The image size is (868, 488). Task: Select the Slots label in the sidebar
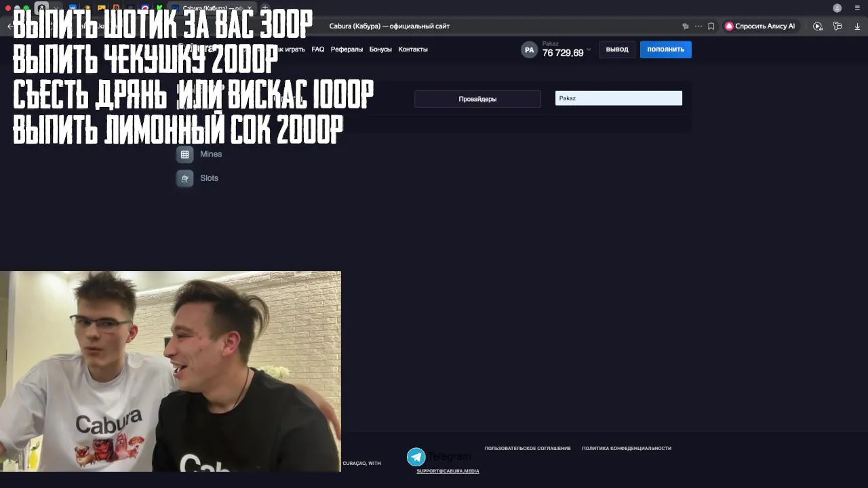(x=209, y=178)
